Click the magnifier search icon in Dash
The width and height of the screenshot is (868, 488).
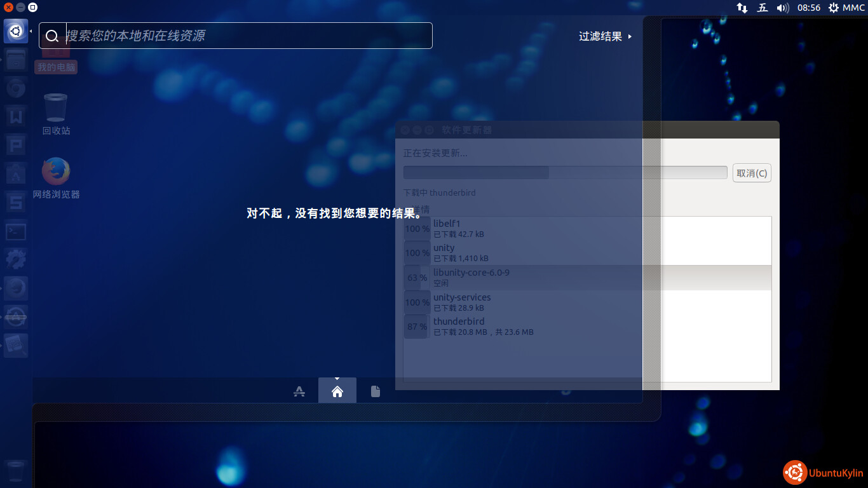tap(53, 36)
